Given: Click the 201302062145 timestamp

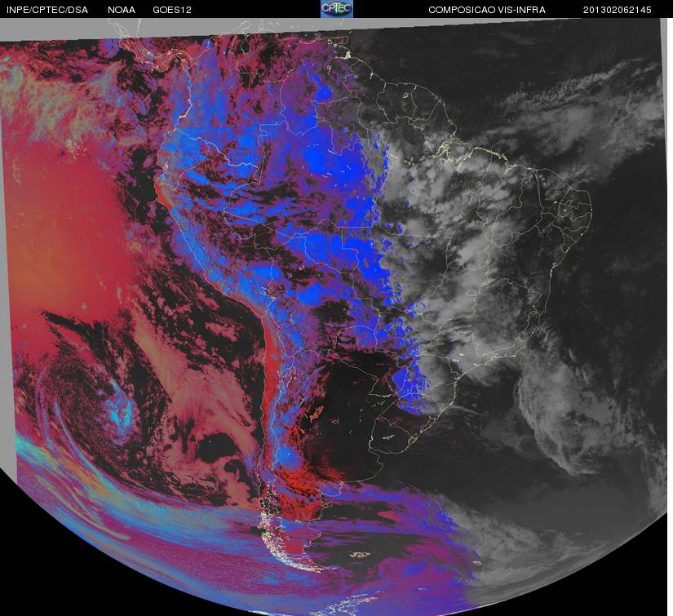Looking at the screenshot, I should [618, 10].
